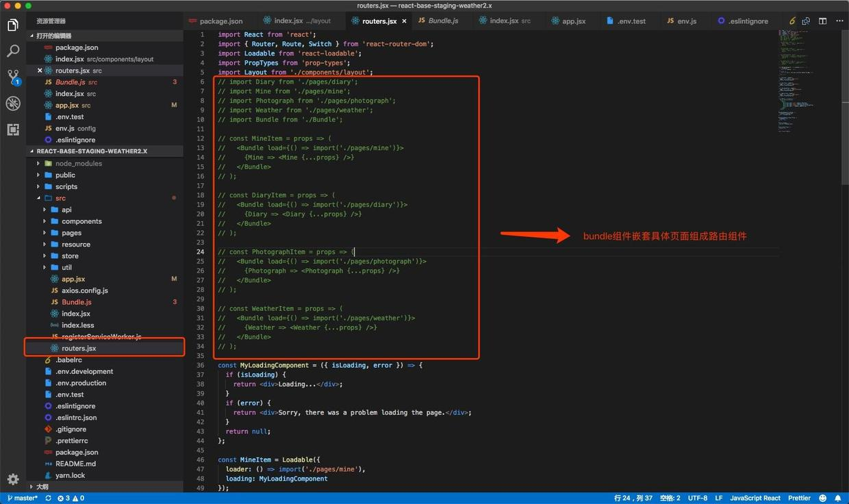Open index.less in the file tree
Image resolution: width=849 pixels, height=504 pixels.
[105, 325]
